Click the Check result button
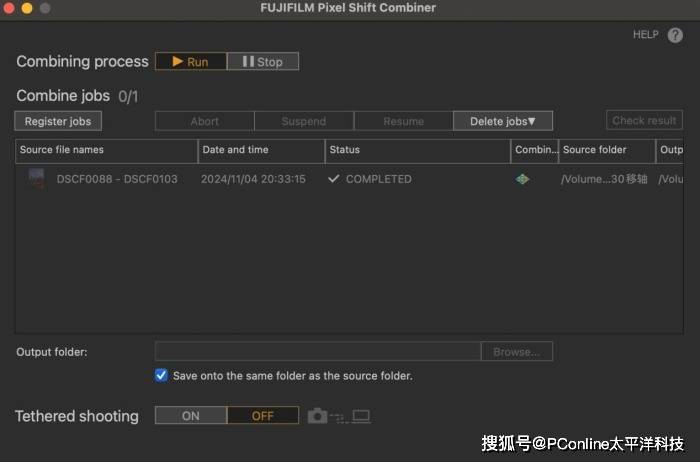This screenshot has width=700, height=462. pyautogui.click(x=644, y=120)
